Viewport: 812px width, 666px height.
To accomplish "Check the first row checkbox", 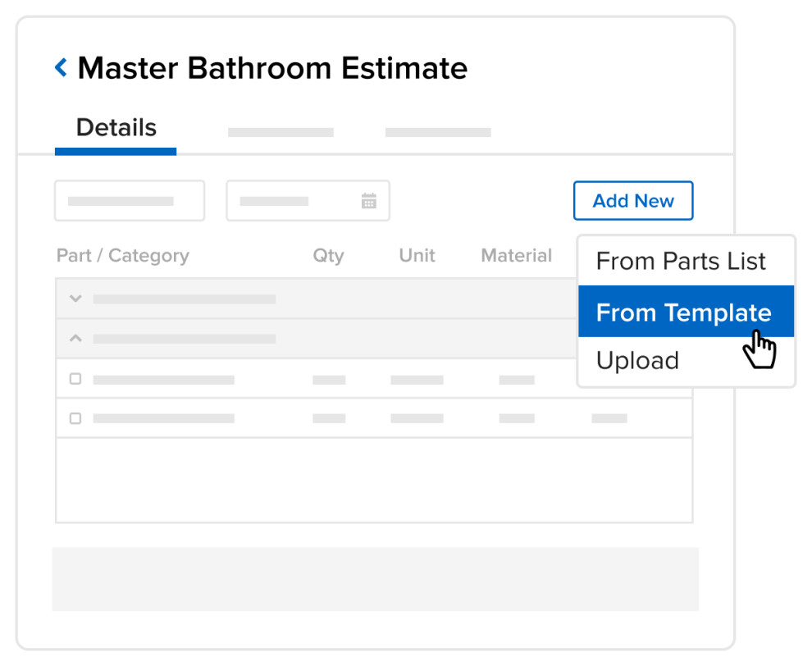I will 75,379.
